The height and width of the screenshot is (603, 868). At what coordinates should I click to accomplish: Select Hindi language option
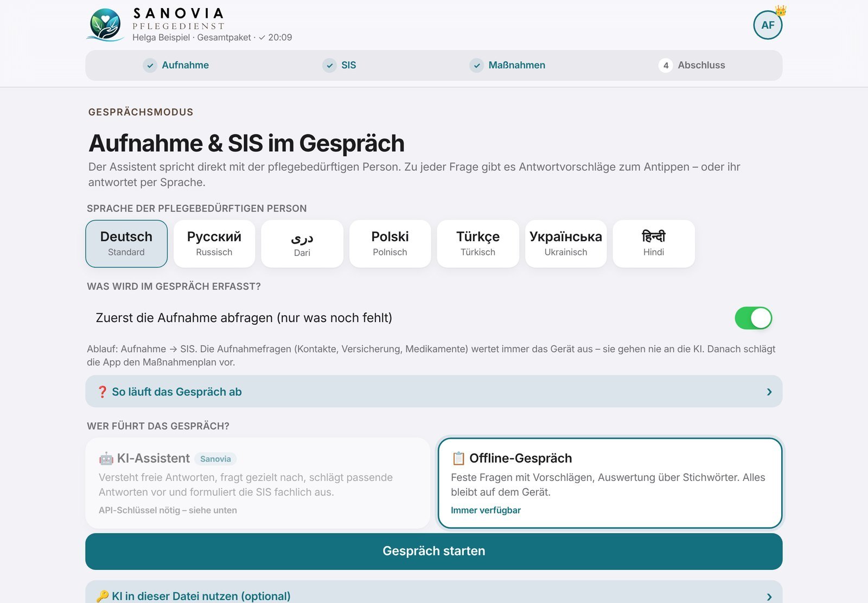(x=654, y=243)
